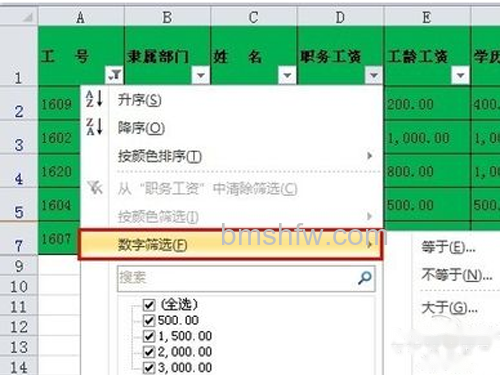Click the 工龄工资 header cell text
The width and height of the screenshot is (500, 375).
click(417, 57)
